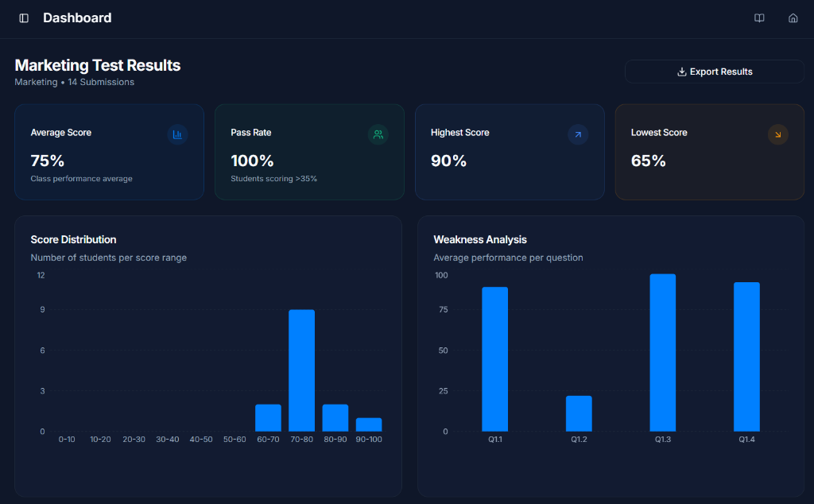Image resolution: width=814 pixels, height=504 pixels.
Task: Click the 60-70 score range bar
Action: click(x=268, y=417)
